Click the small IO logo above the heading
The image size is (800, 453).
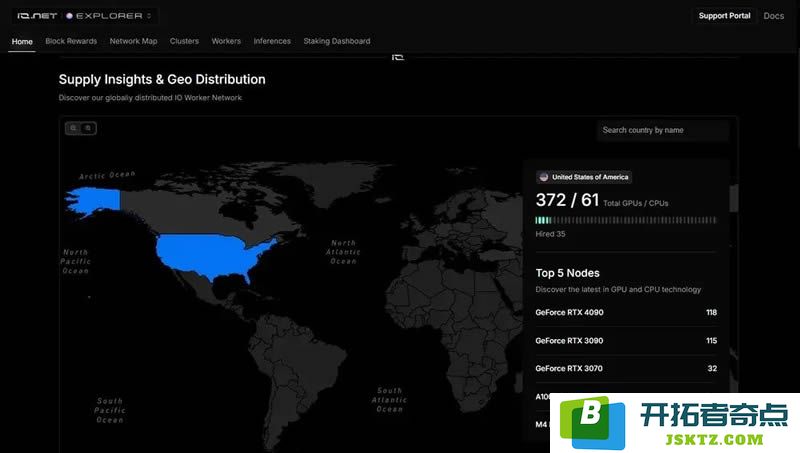398,57
